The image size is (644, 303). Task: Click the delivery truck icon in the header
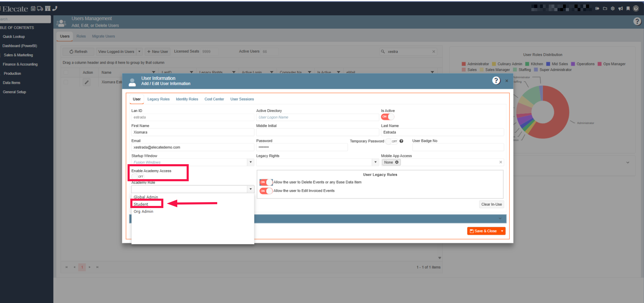click(x=40, y=9)
